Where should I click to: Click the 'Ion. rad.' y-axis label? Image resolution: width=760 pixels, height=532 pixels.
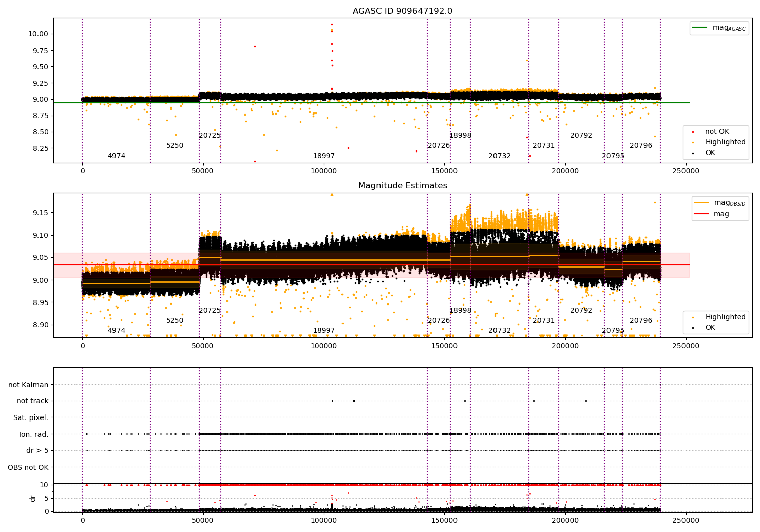coord(34,434)
